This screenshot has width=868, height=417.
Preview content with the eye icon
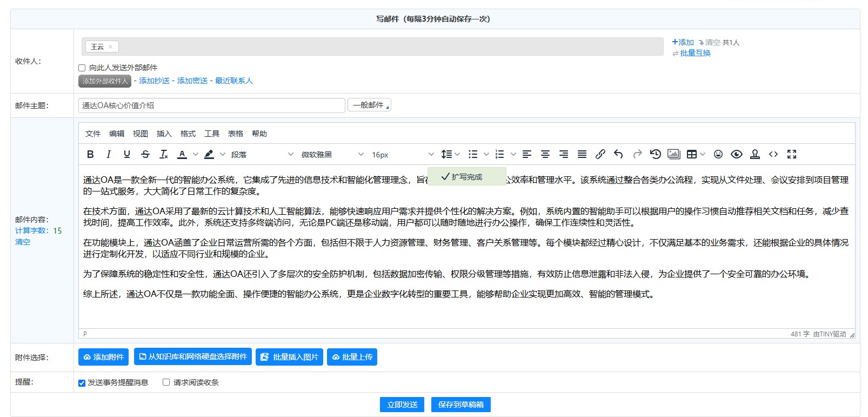point(737,154)
